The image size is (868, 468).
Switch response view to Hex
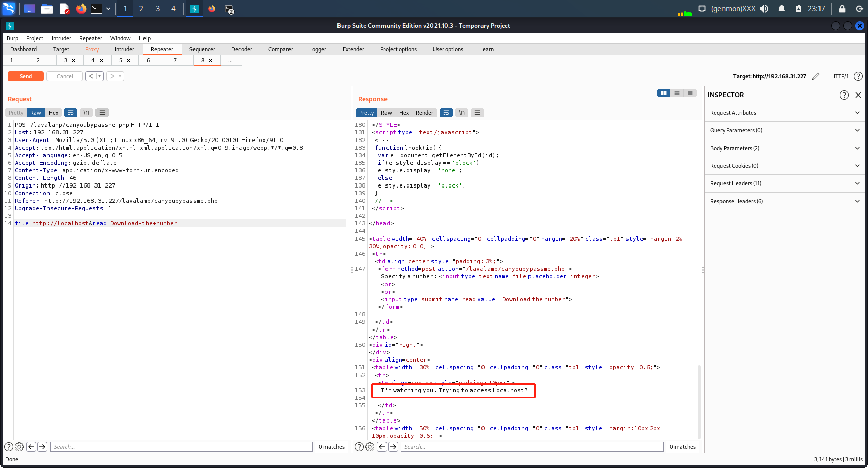(404, 113)
